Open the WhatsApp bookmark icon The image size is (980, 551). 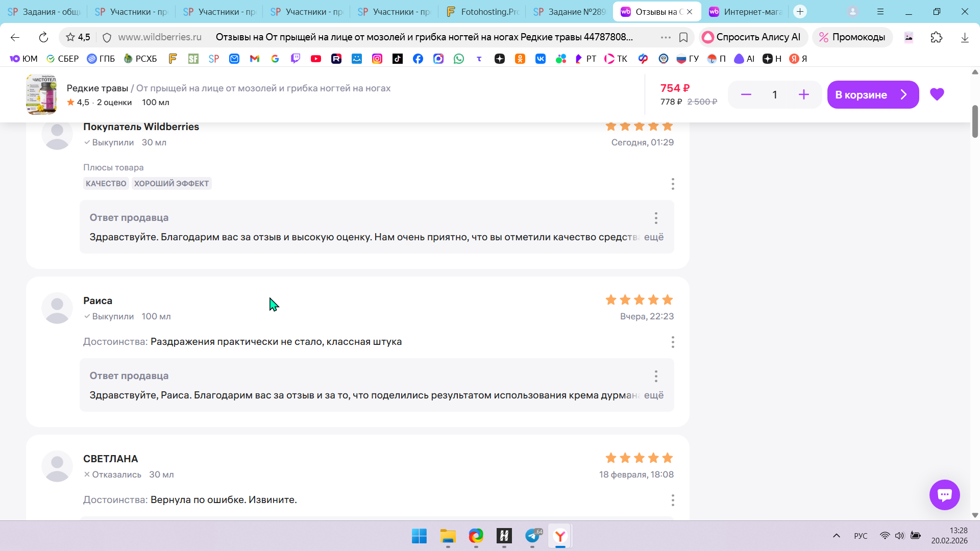pyautogui.click(x=459, y=59)
